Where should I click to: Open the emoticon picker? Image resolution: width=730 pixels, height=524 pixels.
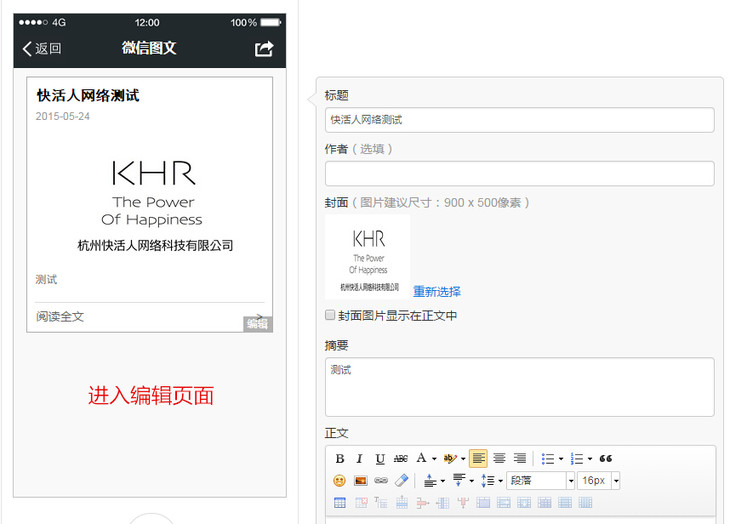339,480
